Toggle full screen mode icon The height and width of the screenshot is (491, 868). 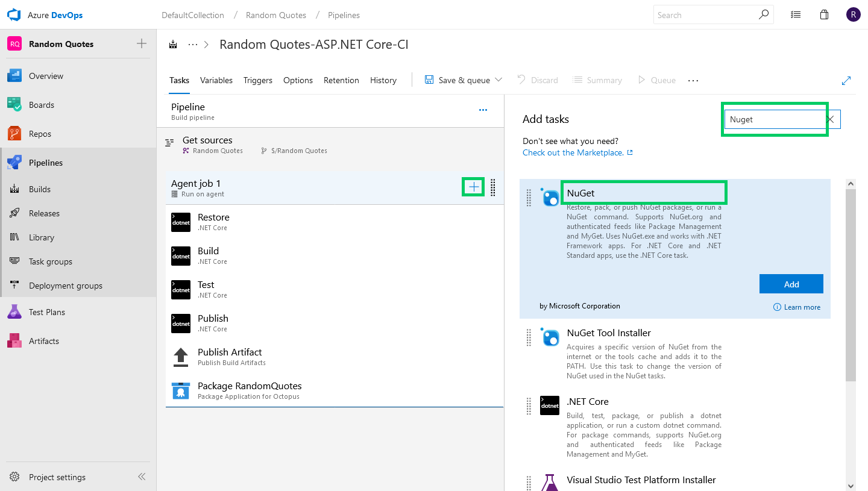846,80
